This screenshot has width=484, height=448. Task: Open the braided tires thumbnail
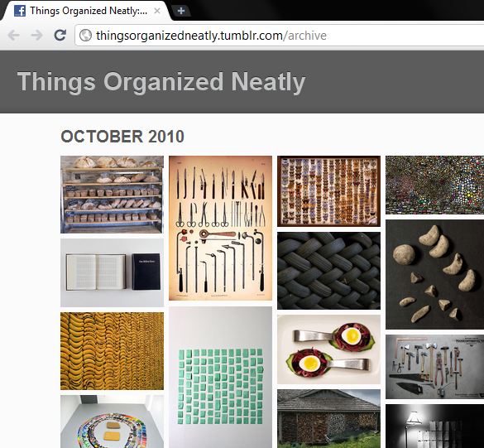[x=328, y=271]
